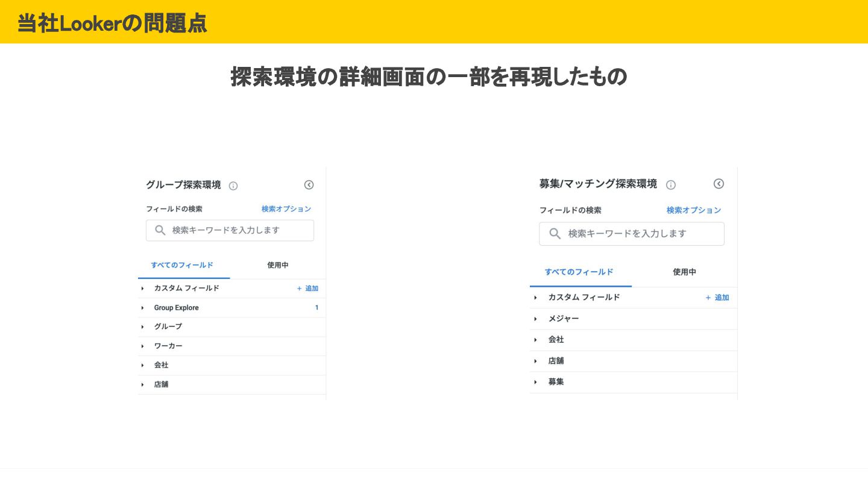The image size is (868, 488).
Task: Click フィールドの検索 label in グループ探索環境
Action: coord(174,209)
